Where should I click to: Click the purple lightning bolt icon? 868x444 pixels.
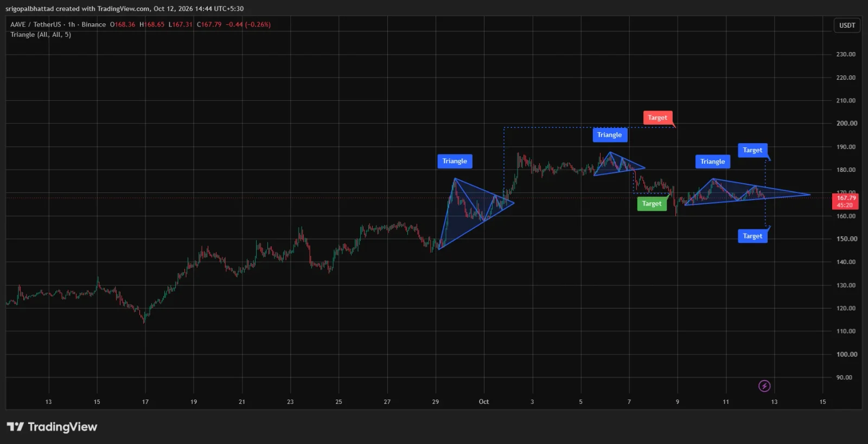coord(764,386)
